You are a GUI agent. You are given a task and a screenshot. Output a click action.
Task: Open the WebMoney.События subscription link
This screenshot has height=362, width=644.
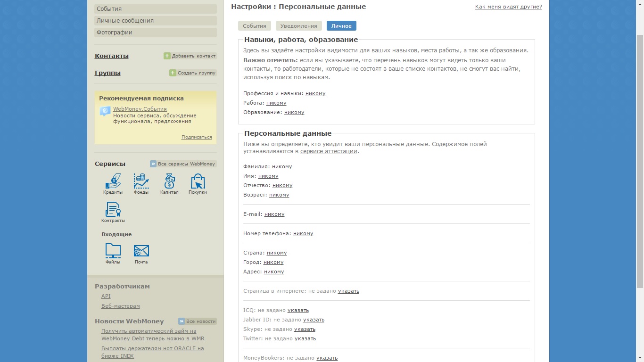(x=140, y=109)
